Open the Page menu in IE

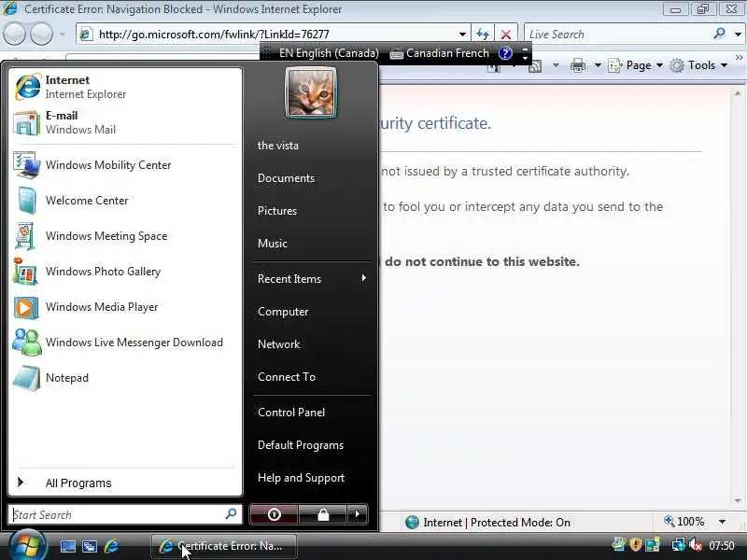[636, 65]
